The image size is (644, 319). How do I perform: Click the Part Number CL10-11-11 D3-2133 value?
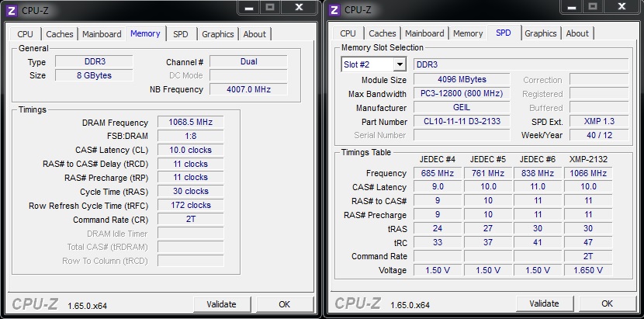coord(462,121)
